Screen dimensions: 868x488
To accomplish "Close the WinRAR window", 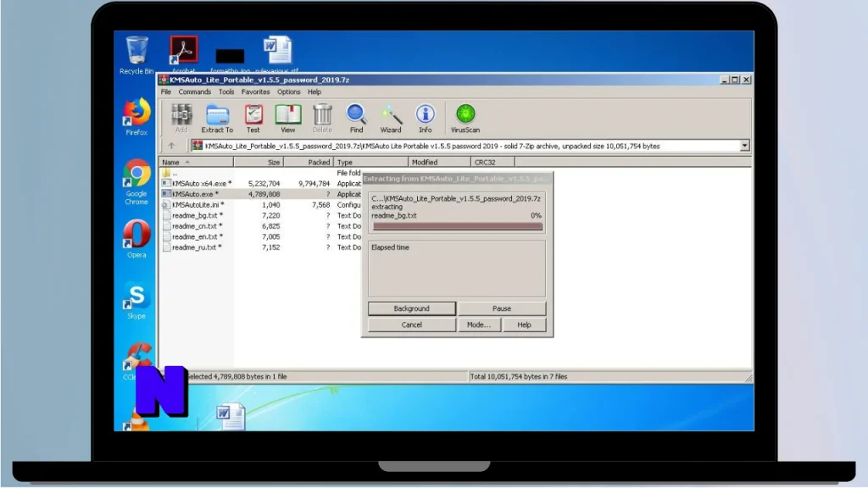I will coord(746,80).
